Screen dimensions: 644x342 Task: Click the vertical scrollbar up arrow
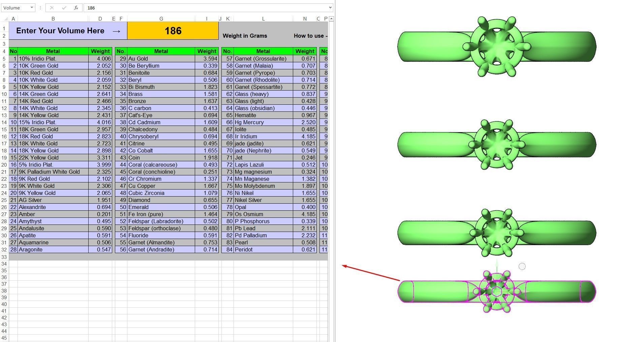[332, 19]
